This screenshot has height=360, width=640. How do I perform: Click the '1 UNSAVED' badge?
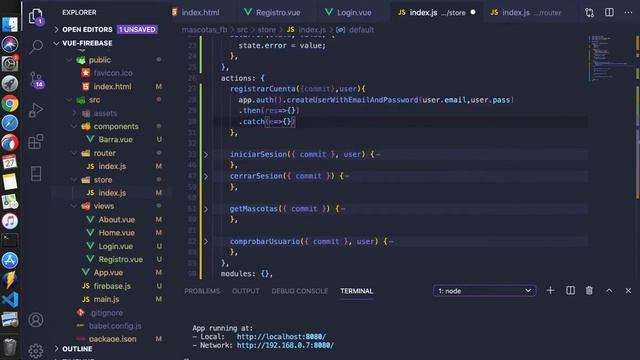pyautogui.click(x=137, y=29)
